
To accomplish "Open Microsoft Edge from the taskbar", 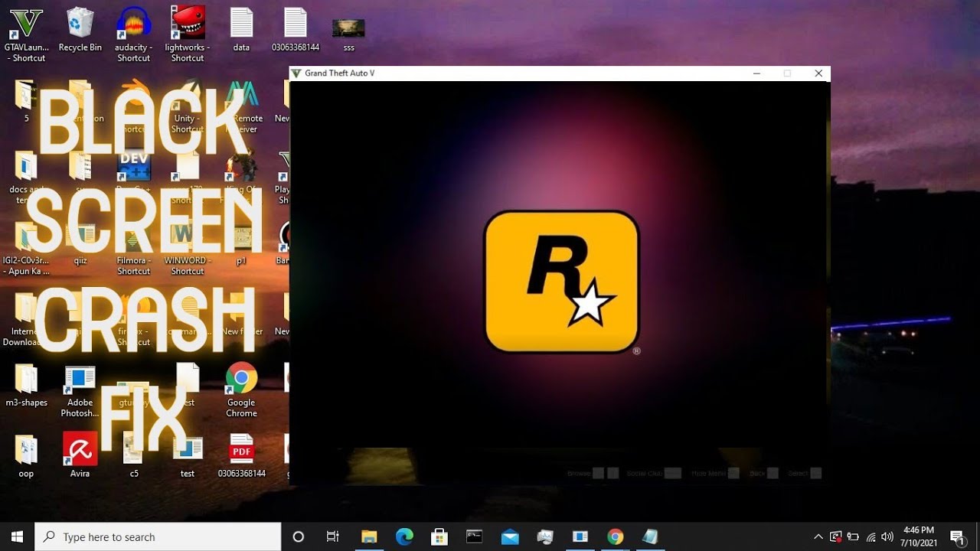I will [404, 536].
